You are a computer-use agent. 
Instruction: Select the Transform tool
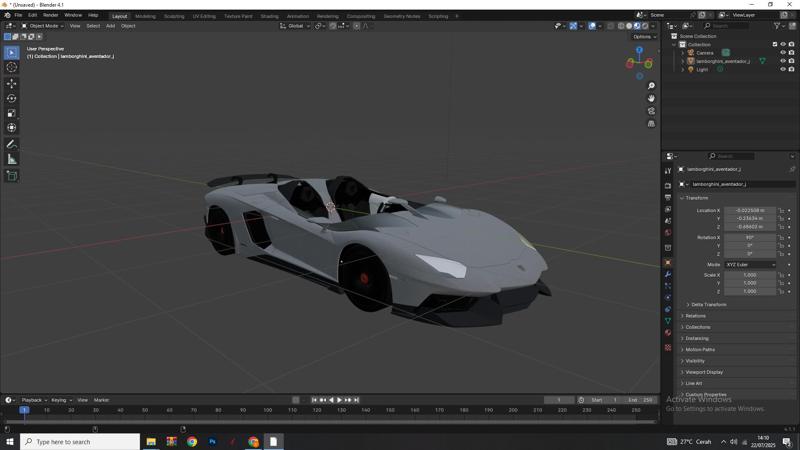pyautogui.click(x=12, y=128)
